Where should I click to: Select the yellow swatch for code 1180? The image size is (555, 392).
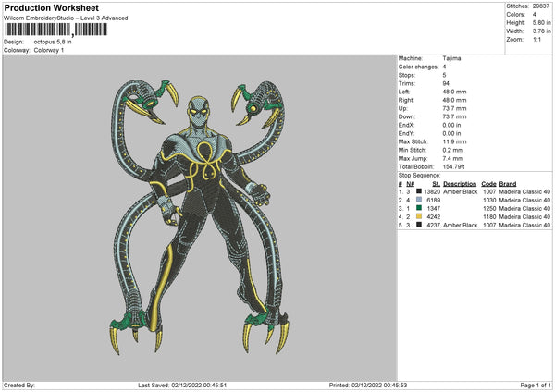pos(419,217)
